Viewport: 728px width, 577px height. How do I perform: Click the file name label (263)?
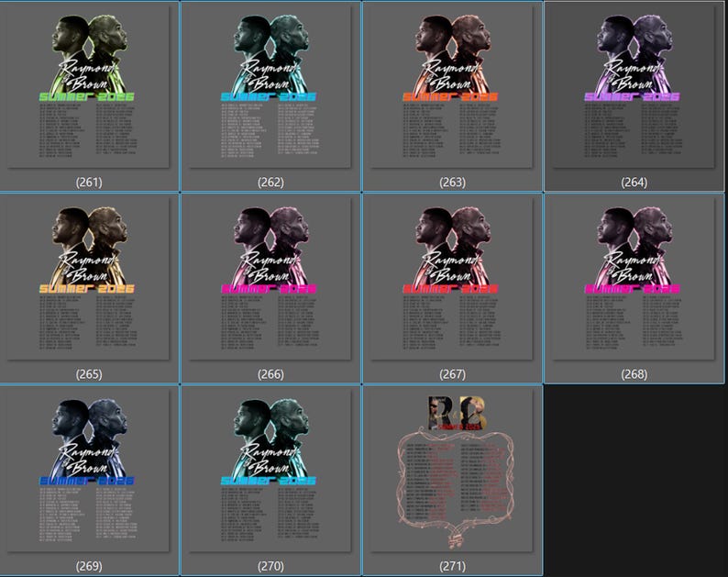tap(452, 183)
